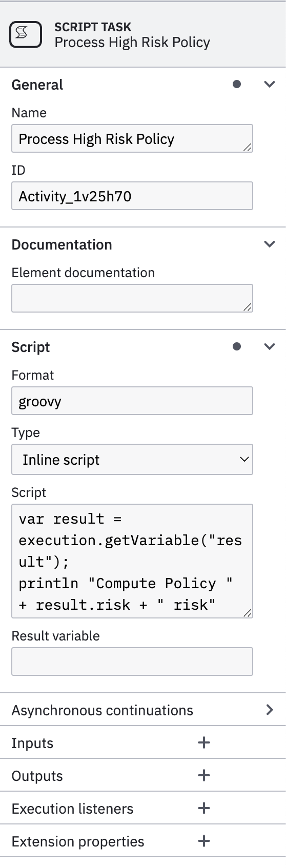286x868 pixels.
Task: Click the ID field Activity_1v25h70
Action: 132,196
